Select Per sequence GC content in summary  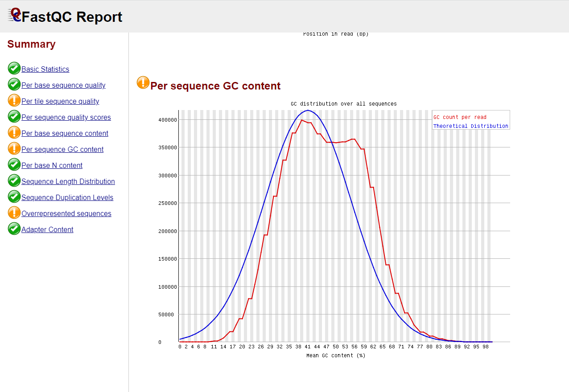[62, 150]
